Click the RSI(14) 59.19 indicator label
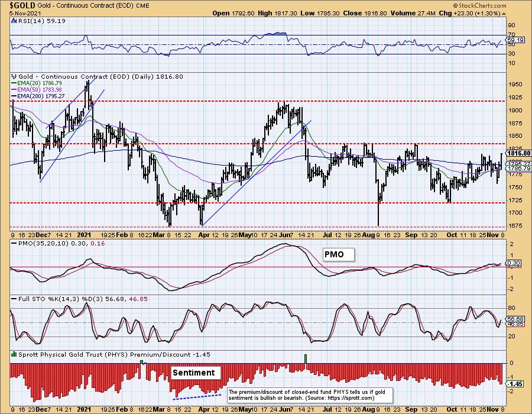This screenshot has height=414, width=532. [42, 21]
